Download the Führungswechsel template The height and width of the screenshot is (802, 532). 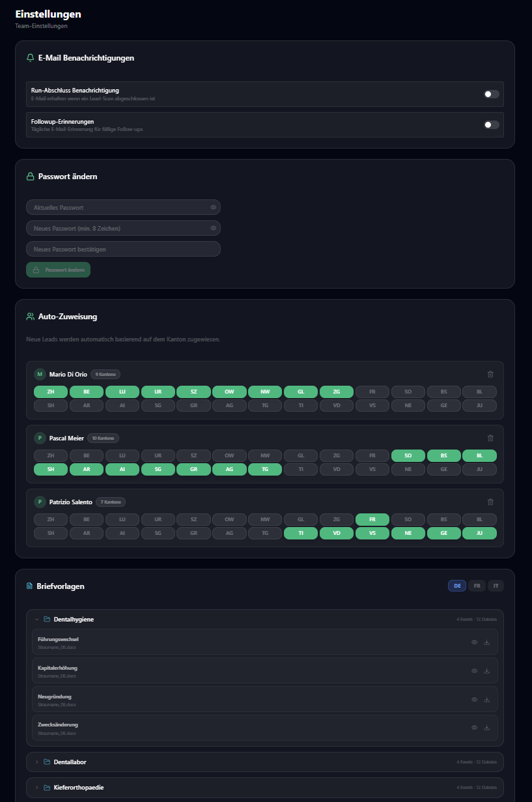pyautogui.click(x=486, y=642)
